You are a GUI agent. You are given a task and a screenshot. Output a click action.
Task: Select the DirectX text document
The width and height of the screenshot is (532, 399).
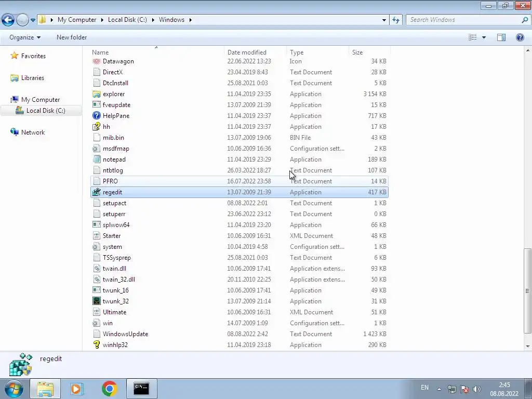tap(240, 72)
